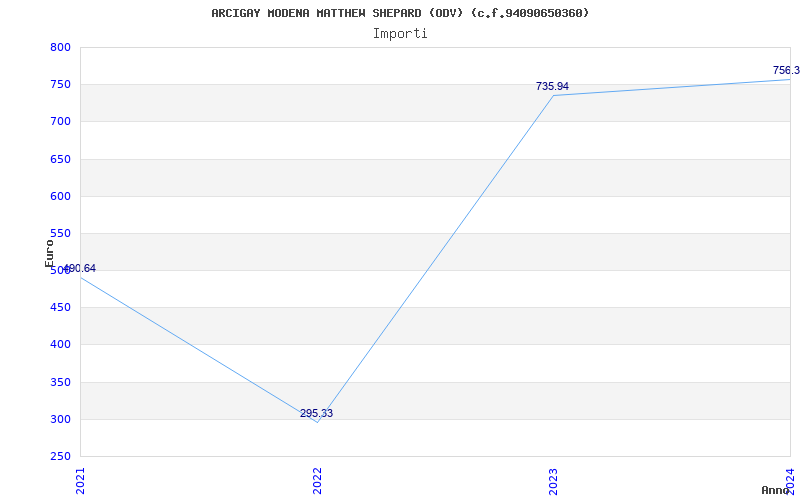Click the 450 y-axis value
This screenshot has height=500, width=800.
pos(60,308)
